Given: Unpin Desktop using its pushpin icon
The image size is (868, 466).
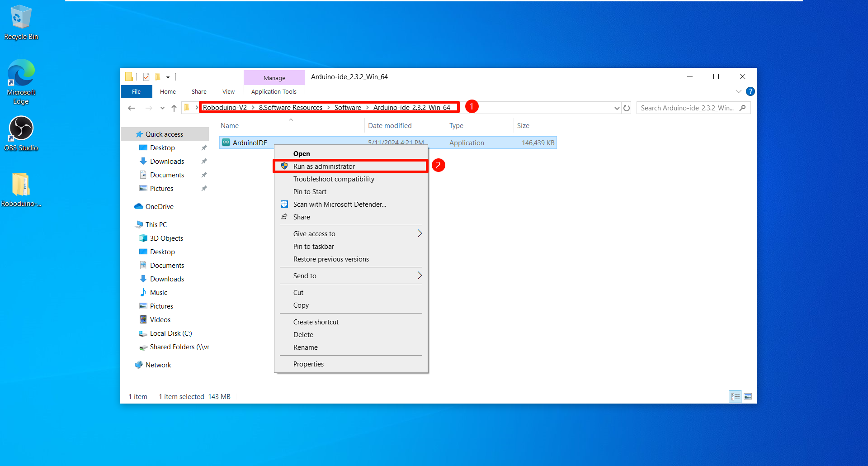Looking at the screenshot, I should pos(204,148).
